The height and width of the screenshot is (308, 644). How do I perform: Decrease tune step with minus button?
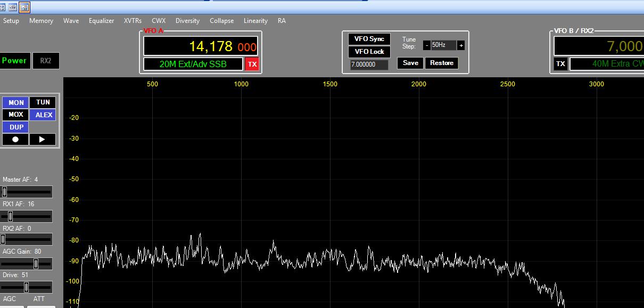[x=426, y=45]
